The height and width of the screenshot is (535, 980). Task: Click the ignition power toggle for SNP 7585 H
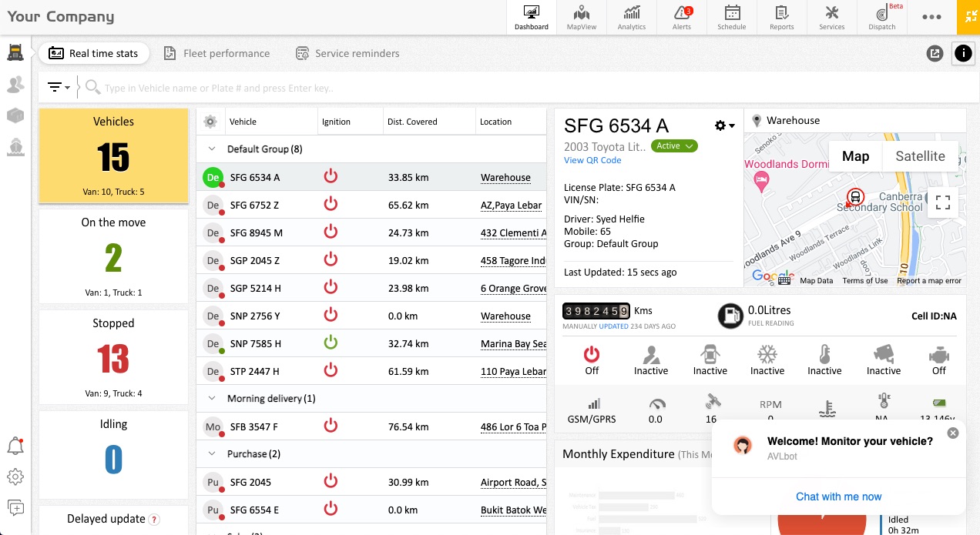331,342
